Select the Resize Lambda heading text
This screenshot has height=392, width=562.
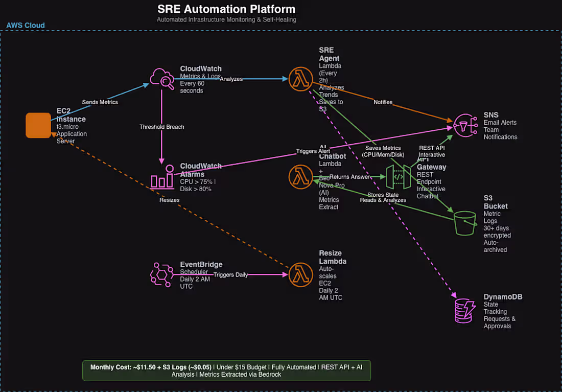click(x=333, y=257)
